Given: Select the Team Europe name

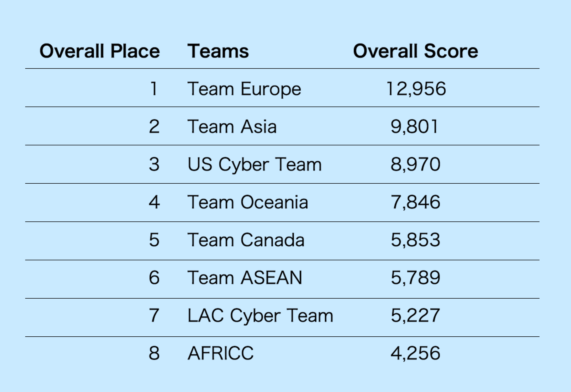Looking at the screenshot, I should [x=244, y=89].
